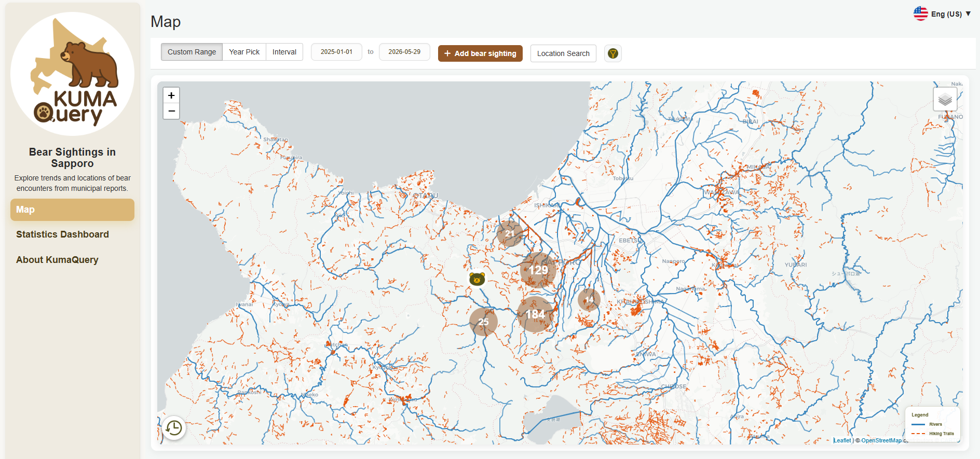The width and height of the screenshot is (980, 459).
Task: Zoom in on the map
Action: (171, 95)
